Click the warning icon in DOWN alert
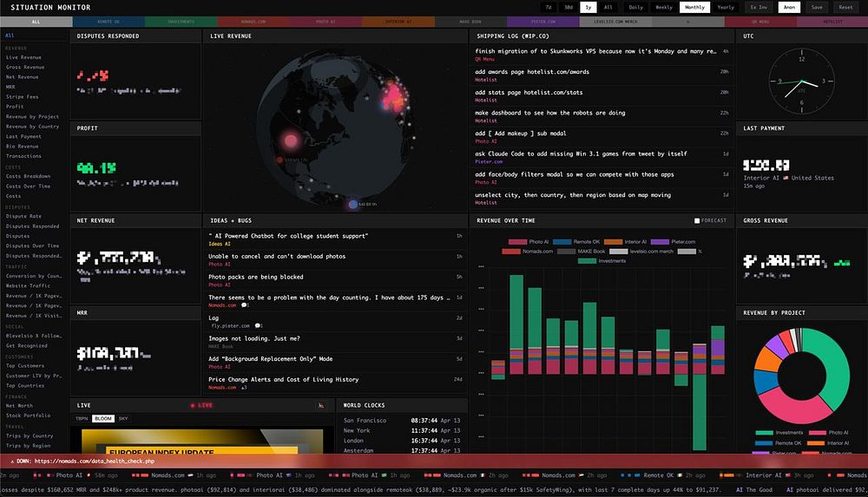 pyautogui.click(x=12, y=461)
